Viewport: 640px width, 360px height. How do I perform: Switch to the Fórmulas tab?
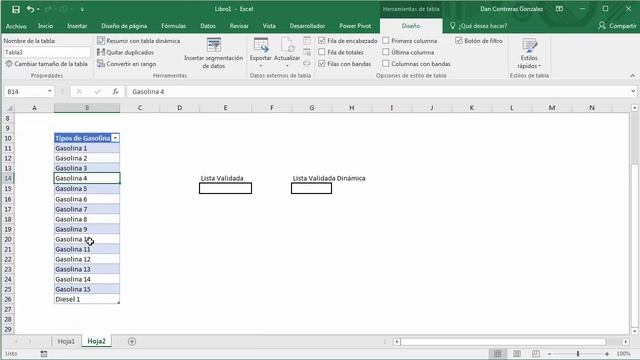(173, 26)
